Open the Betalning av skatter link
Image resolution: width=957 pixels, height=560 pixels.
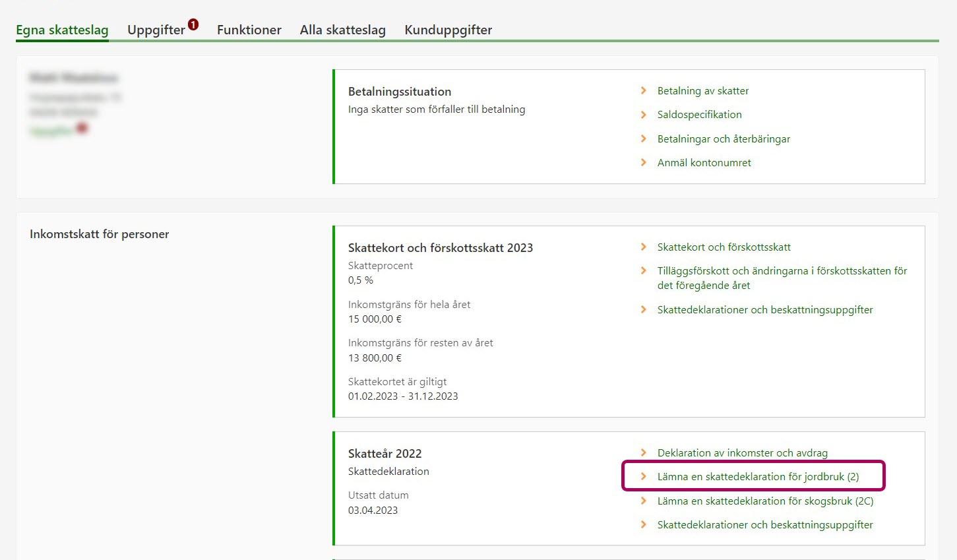pos(702,91)
